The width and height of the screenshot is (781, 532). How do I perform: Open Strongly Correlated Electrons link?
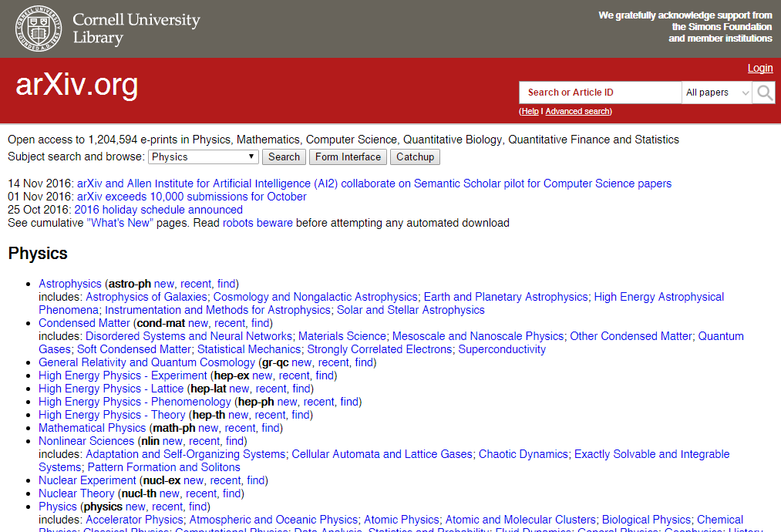(379, 349)
